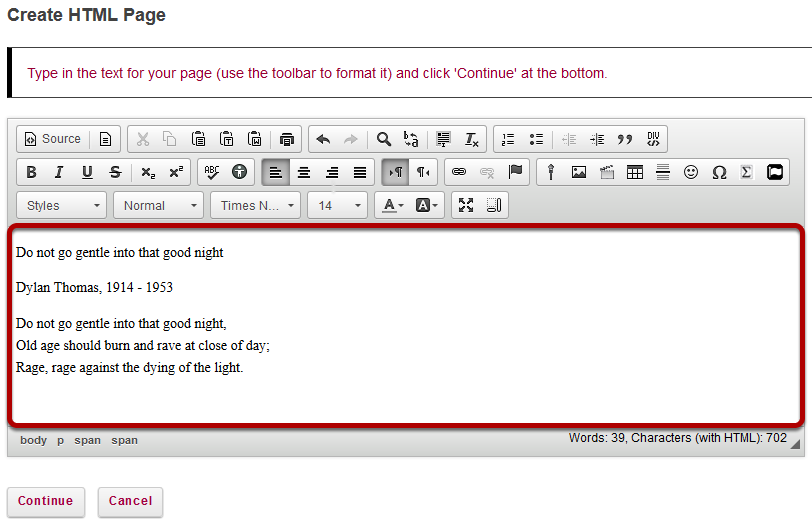Viewport: 812px width, 522px height.
Task: Select the body element path
Action: 33,440
